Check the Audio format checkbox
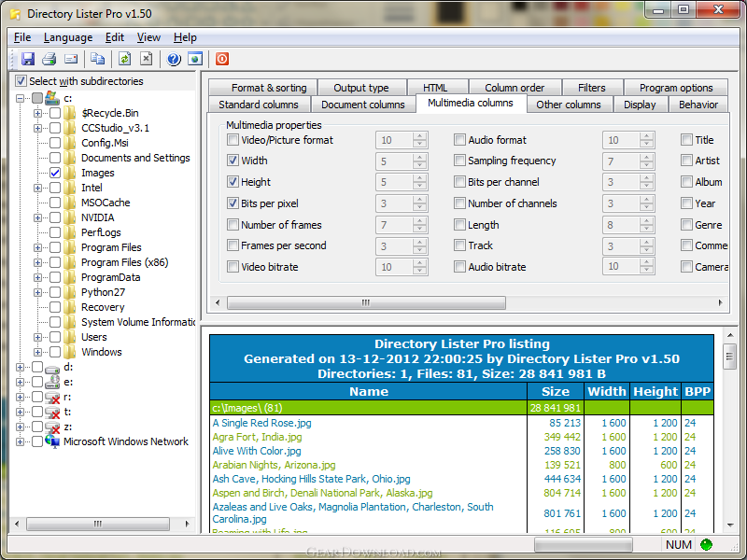The height and width of the screenshot is (560, 747). pyautogui.click(x=459, y=140)
